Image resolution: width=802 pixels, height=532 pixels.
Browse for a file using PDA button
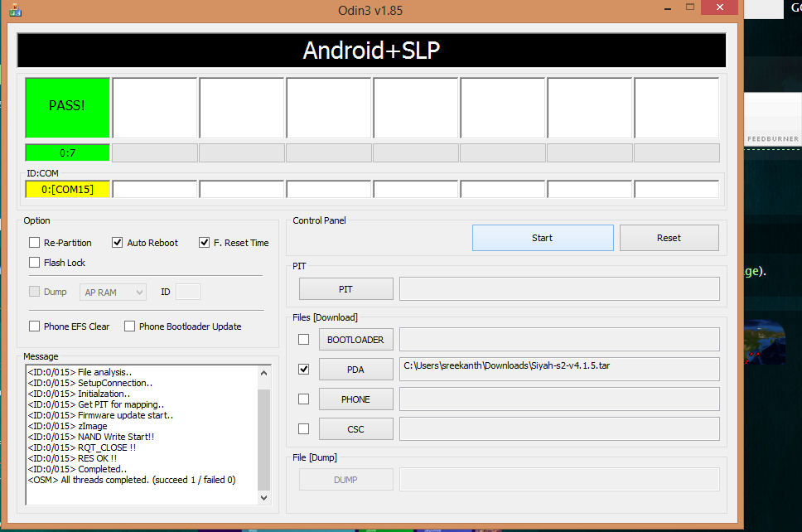(356, 370)
